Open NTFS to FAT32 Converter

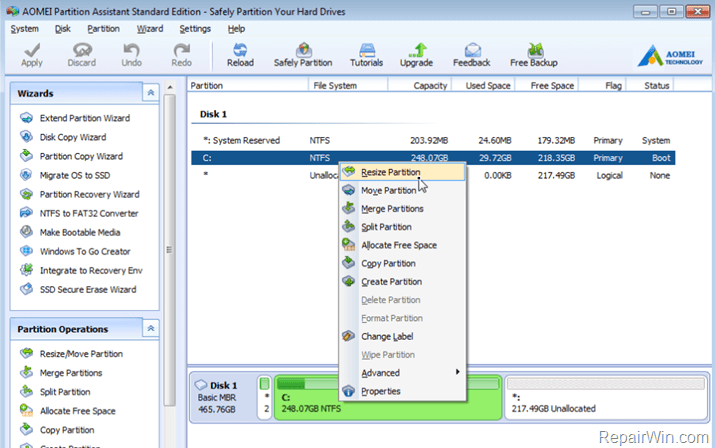click(80, 214)
